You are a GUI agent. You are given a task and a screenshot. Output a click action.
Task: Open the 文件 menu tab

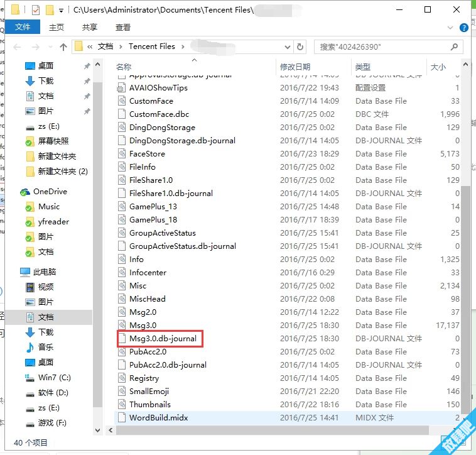(23, 27)
